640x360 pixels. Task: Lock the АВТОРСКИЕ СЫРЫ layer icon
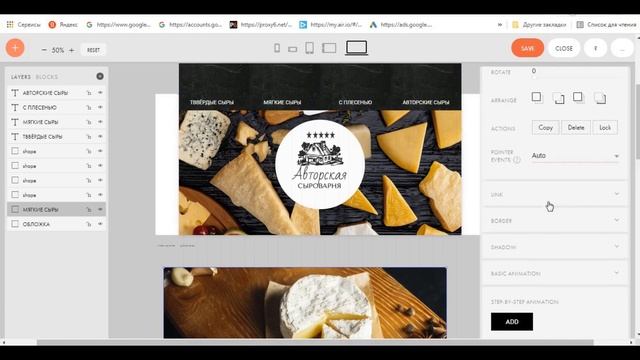[89, 93]
